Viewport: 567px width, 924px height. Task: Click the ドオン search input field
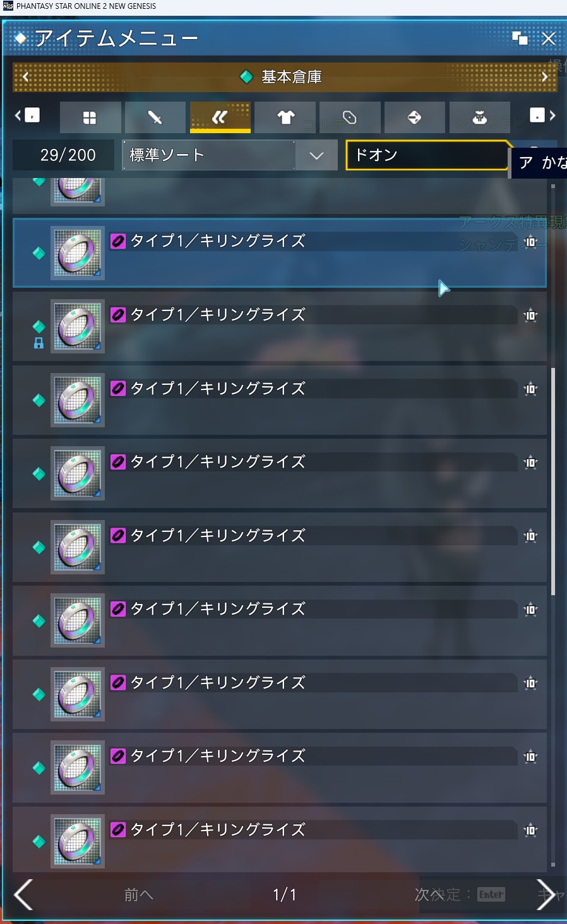pos(427,155)
